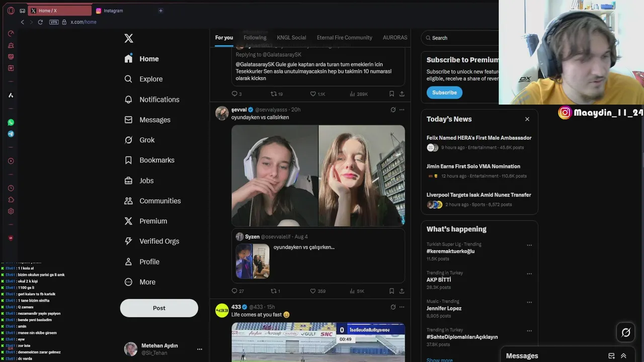Open trending topic #keremaktuerkoğlu

[450, 251]
